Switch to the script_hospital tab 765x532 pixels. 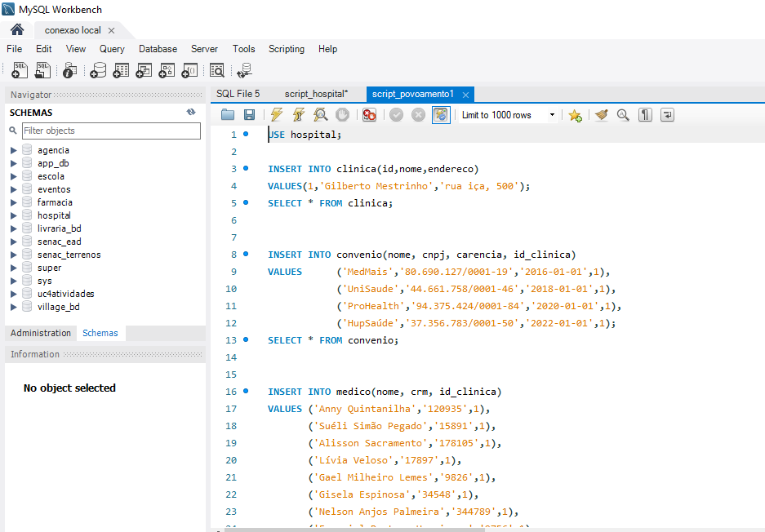pyautogui.click(x=318, y=94)
